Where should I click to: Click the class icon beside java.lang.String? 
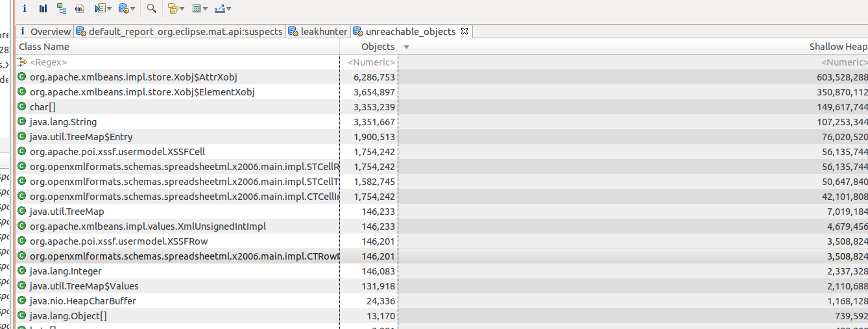[21, 121]
